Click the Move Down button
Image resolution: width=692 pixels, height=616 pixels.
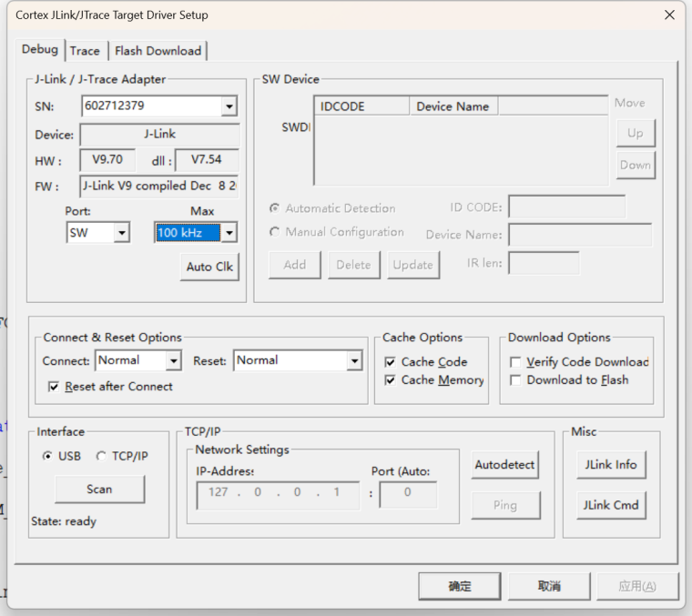coord(636,165)
